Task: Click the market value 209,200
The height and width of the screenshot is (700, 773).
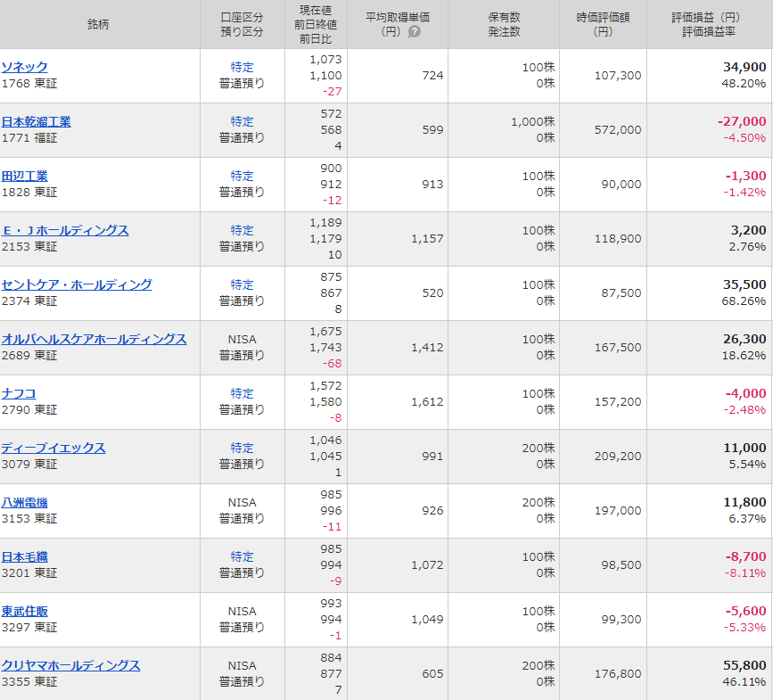Action: (x=618, y=457)
